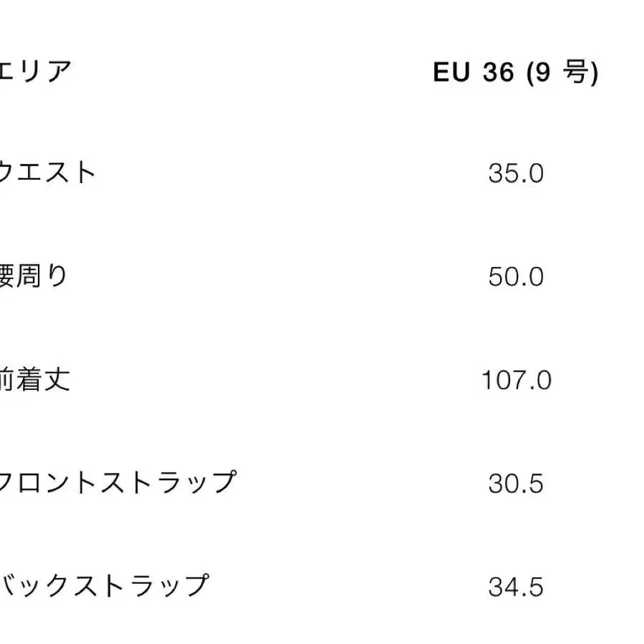Click the waist measurement in the ウエスト row
Screen dimensions: 644x644
[x=516, y=174]
